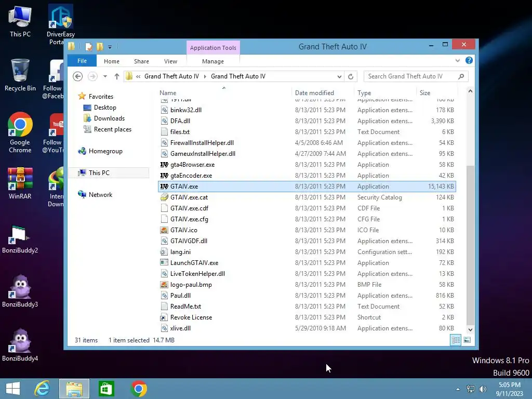Launch Google Chrome from the desktop
Screen dimensions: 532x399
[x=20, y=132]
